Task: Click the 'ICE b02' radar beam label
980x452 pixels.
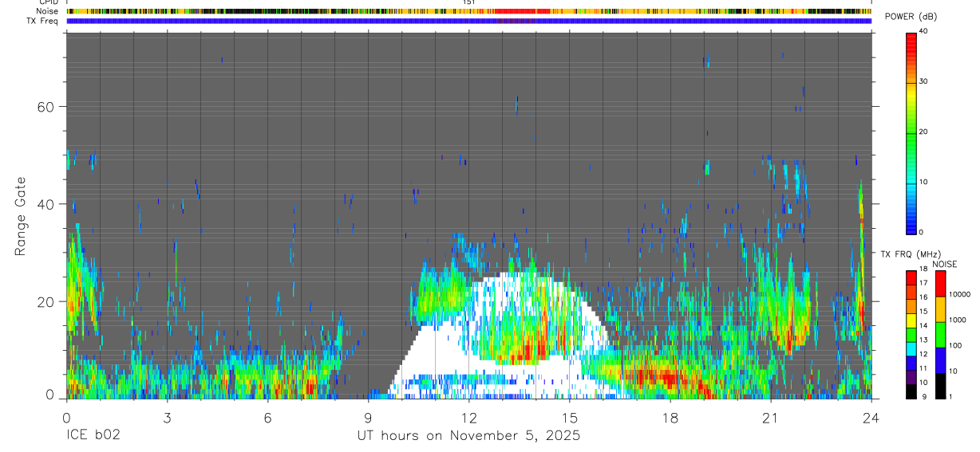Action: click(x=93, y=436)
